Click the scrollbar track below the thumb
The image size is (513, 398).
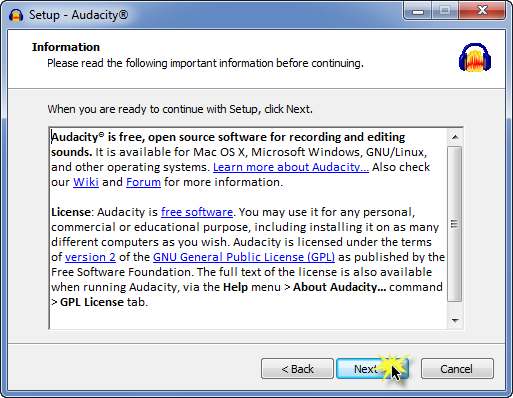pyautogui.click(x=455, y=307)
